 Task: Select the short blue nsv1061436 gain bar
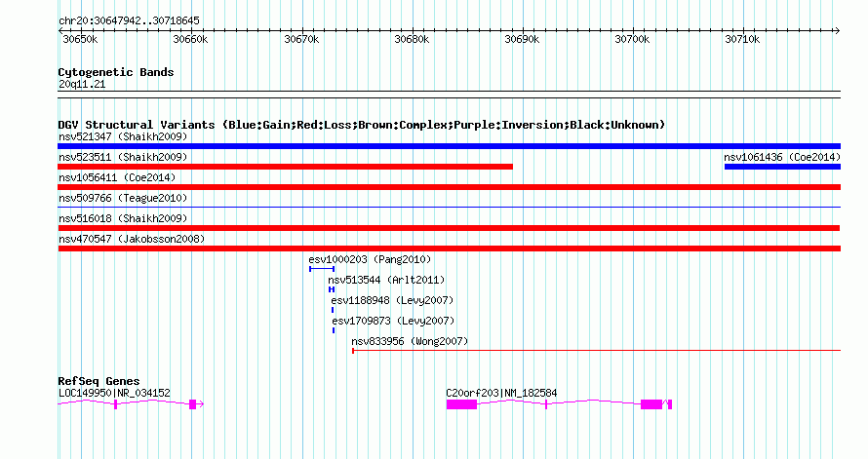click(x=782, y=167)
